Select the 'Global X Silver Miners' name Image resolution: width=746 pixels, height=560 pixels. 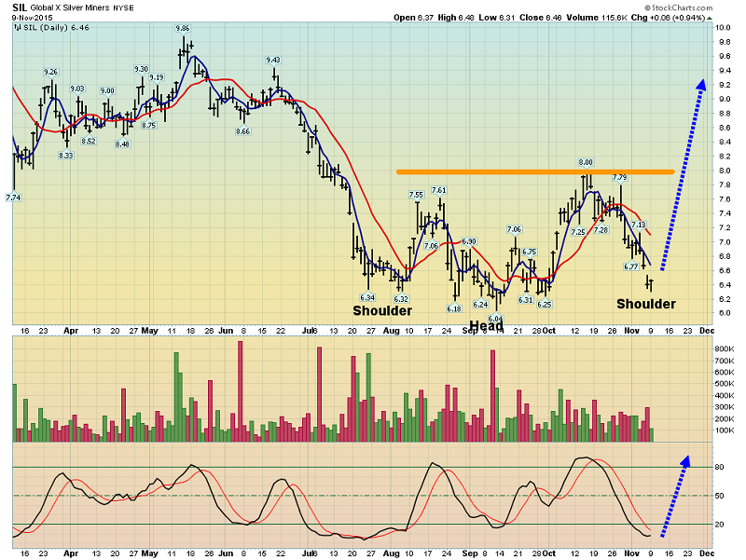(x=70, y=7)
